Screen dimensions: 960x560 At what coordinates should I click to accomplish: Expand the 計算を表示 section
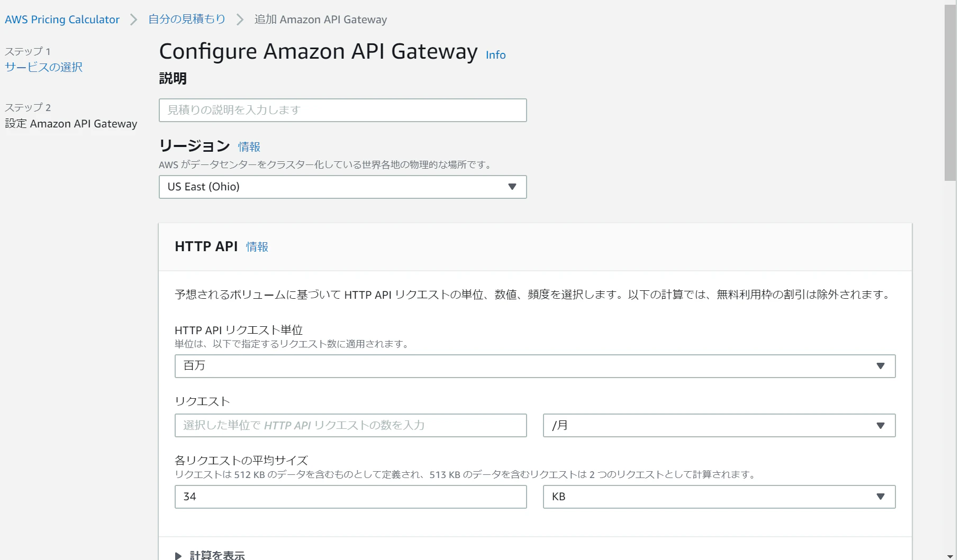210,555
